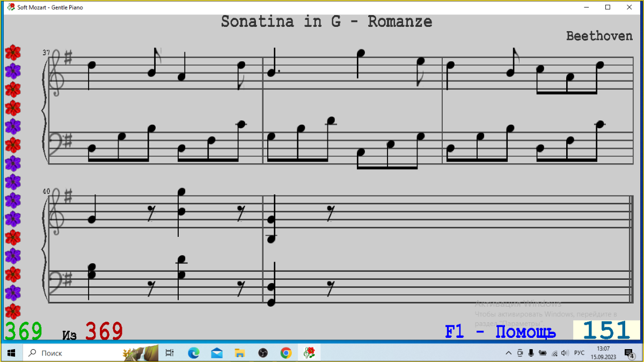644x362 pixels.
Task: Click the microphone tray icon
Action: point(531,353)
